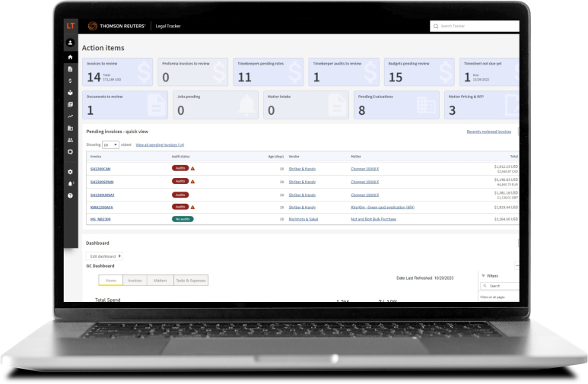Viewport: 588px width, 384px height.
Task: Open the dollar sign invoices icon in sidebar
Action: pos(70,81)
